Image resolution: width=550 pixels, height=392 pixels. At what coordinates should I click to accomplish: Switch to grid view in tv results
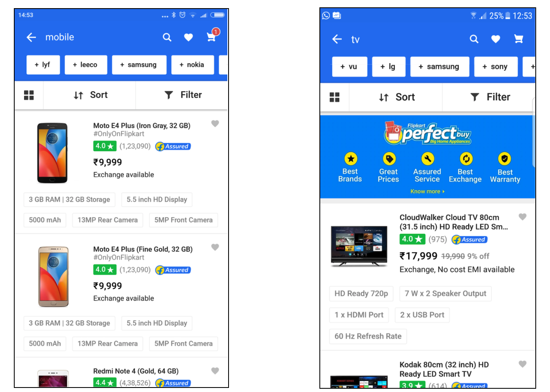[334, 97]
